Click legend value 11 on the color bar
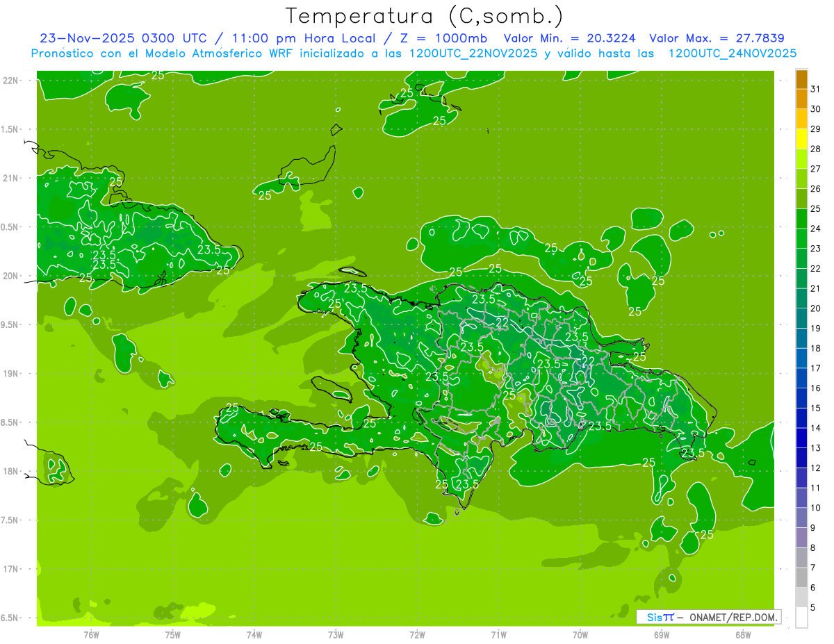This screenshot has height=644, width=834. (816, 488)
